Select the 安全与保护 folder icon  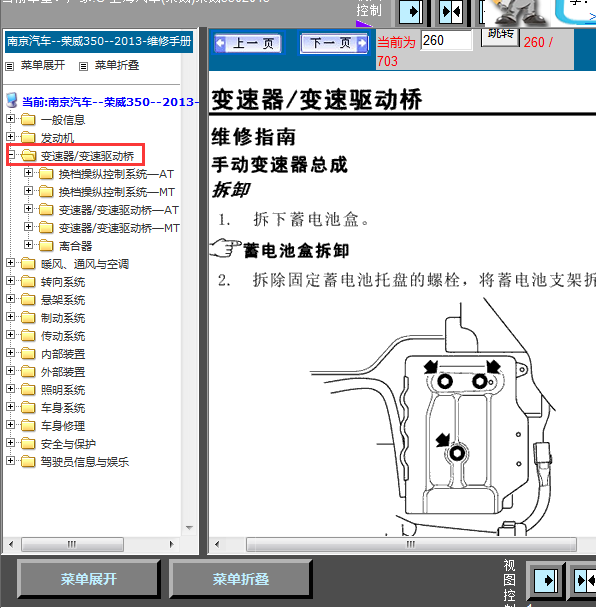tap(28, 444)
